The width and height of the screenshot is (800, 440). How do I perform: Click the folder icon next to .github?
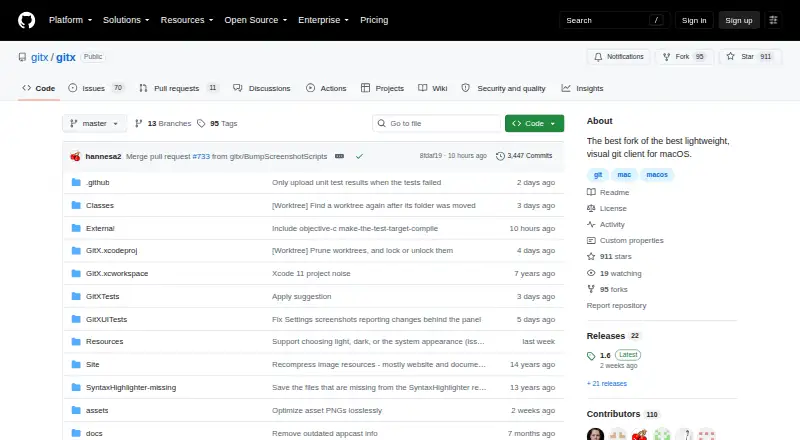click(76, 182)
